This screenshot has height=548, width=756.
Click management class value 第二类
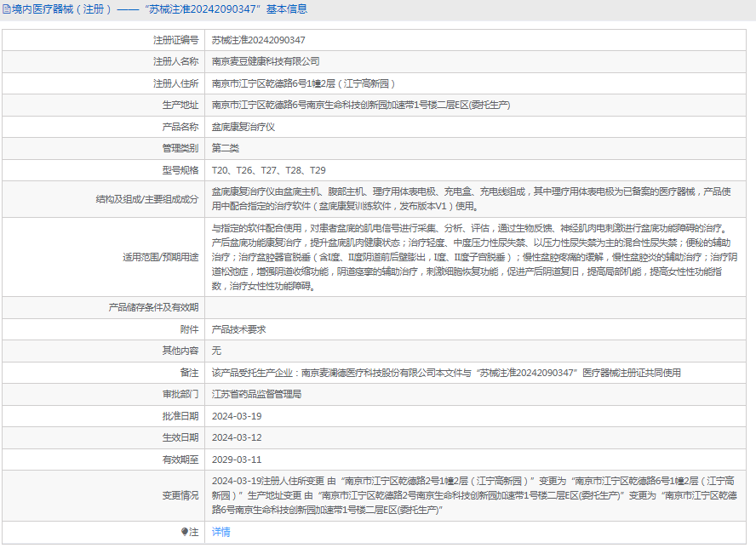coord(225,148)
